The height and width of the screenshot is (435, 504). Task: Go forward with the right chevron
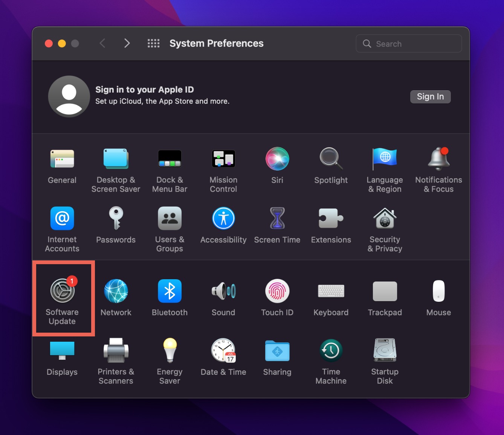pos(127,43)
